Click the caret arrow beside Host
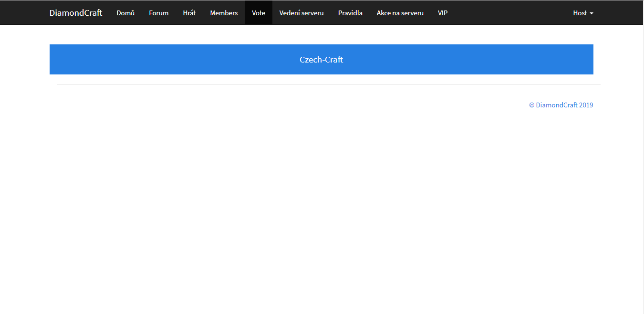Screen dimensions: 644x314 (592, 13)
